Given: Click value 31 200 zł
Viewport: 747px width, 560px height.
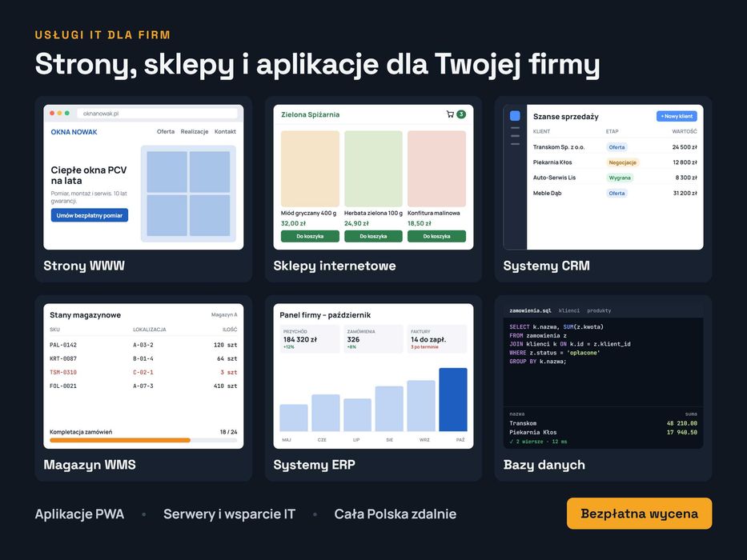Looking at the screenshot, I should 685,193.
